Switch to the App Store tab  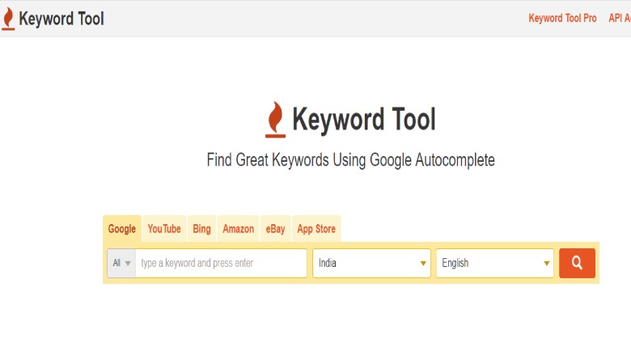point(316,229)
